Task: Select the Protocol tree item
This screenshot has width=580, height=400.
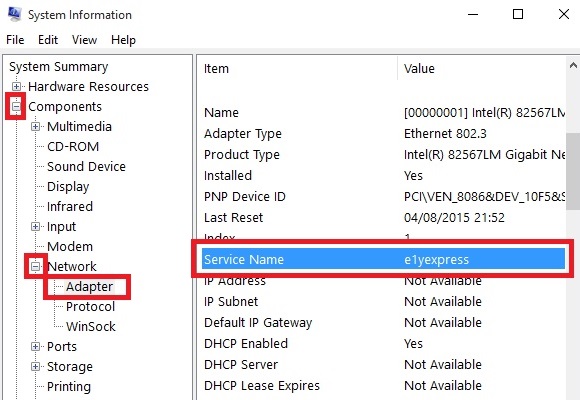Action: tap(90, 306)
